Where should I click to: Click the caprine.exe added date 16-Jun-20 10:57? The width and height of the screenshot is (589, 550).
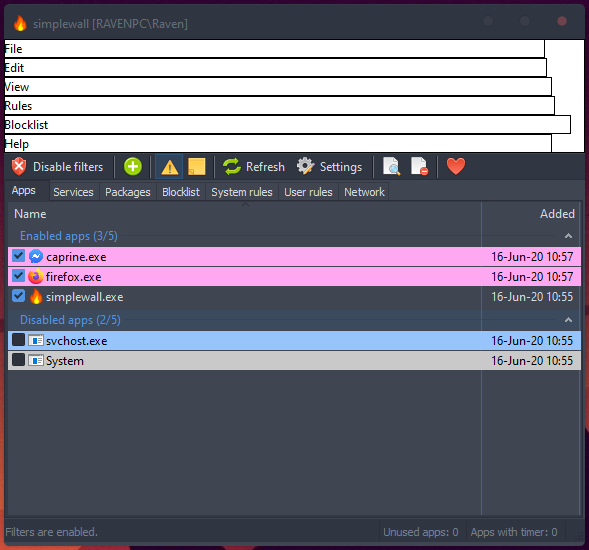coord(532,257)
